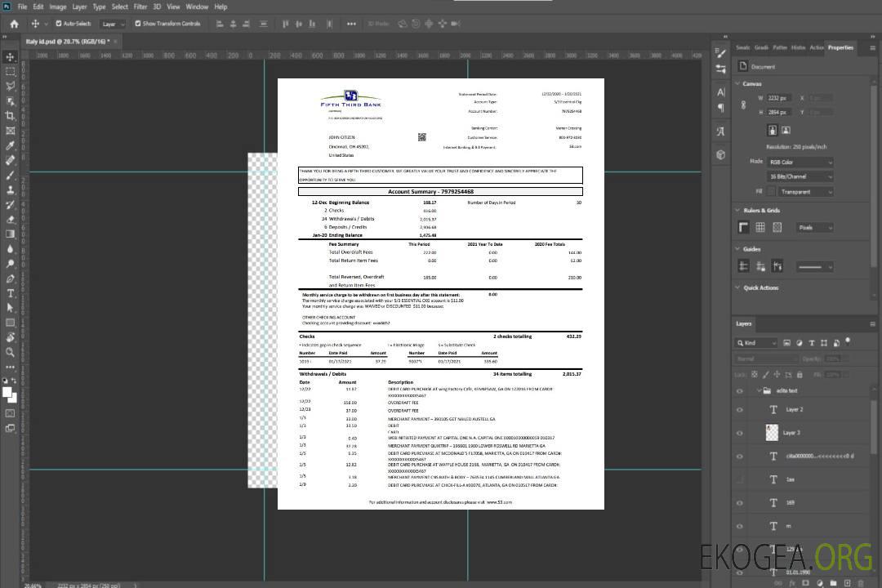Click the Home icon in options bar

click(15, 24)
